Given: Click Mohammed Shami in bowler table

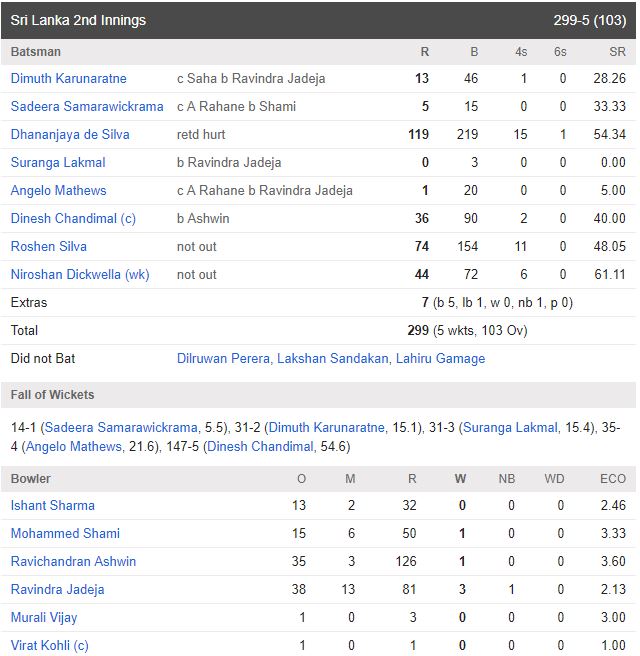Looking at the screenshot, I should [65, 534].
